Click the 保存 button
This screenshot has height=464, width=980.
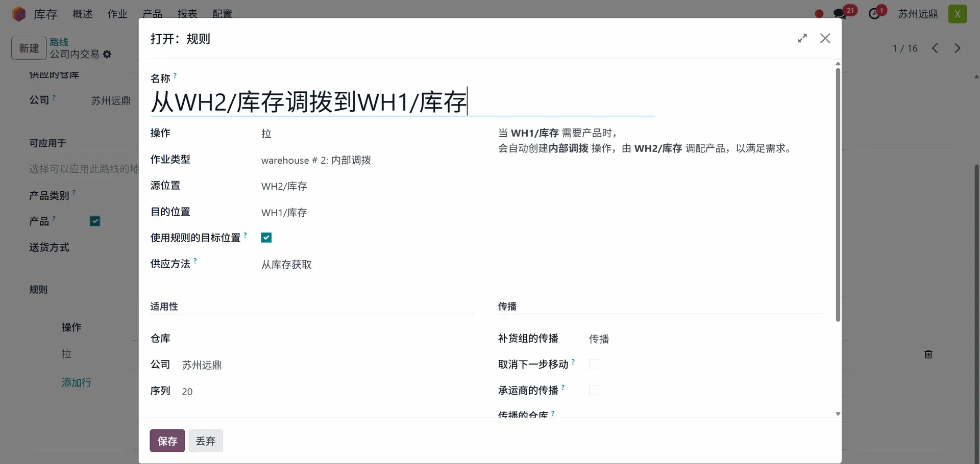[167, 441]
